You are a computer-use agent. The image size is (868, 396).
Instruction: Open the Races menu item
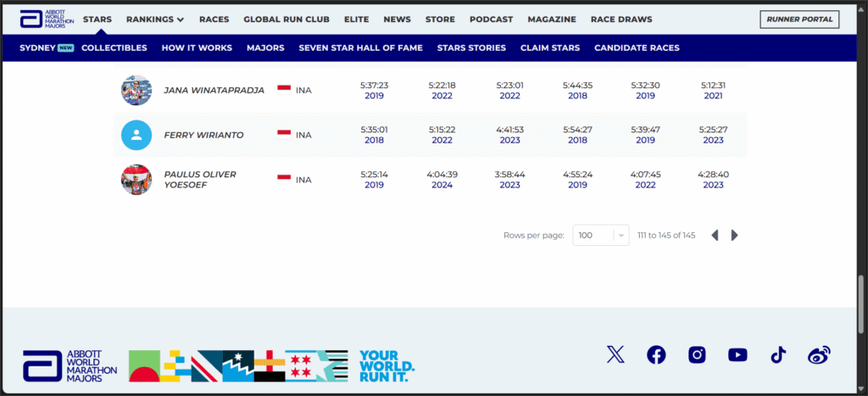click(214, 19)
